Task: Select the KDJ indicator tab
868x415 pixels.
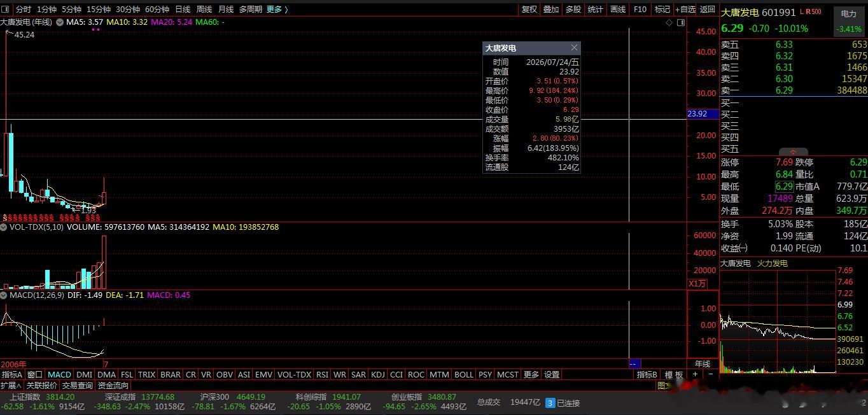Action: (378, 375)
